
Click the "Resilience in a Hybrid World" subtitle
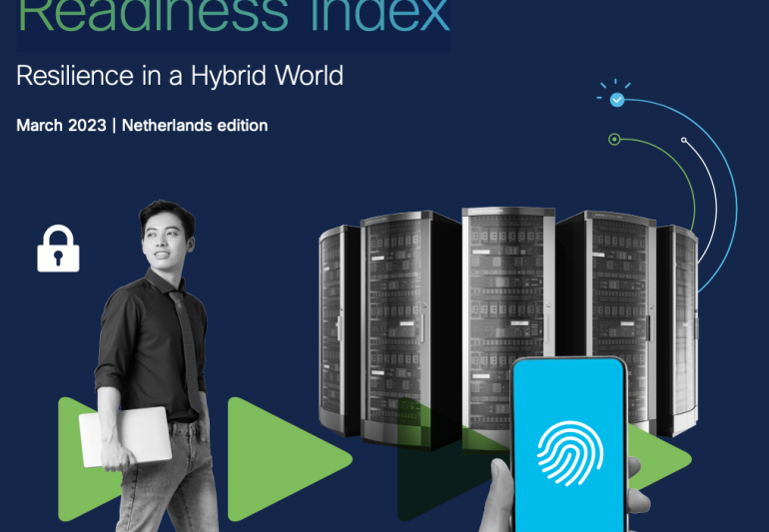click(x=180, y=76)
